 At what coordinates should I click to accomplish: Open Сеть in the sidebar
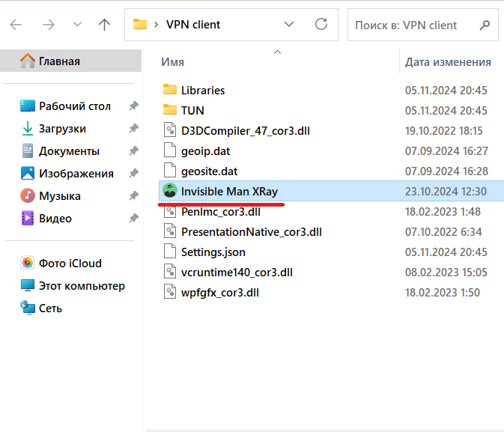(x=50, y=308)
